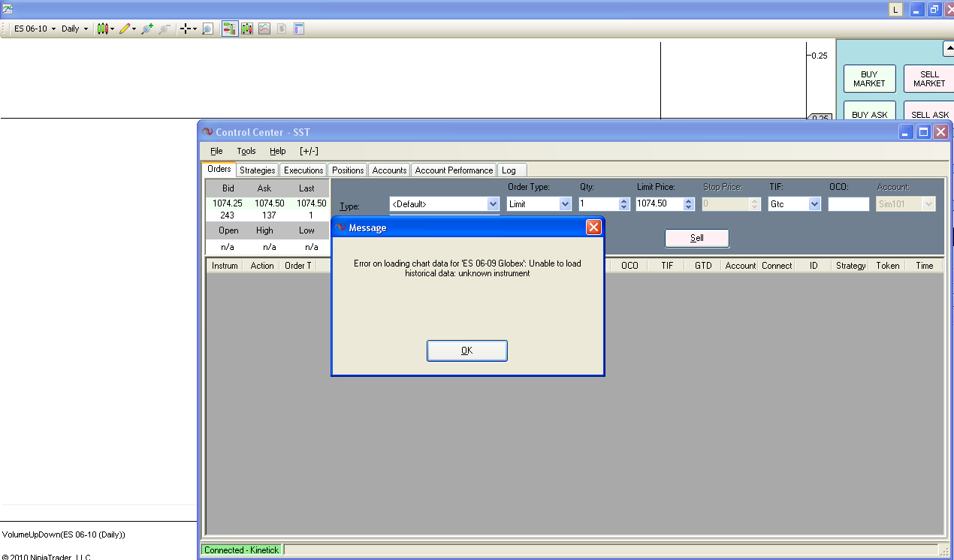Toggle the Chart Trader toolbar icon
This screenshot has height=560, width=954.
(x=230, y=29)
